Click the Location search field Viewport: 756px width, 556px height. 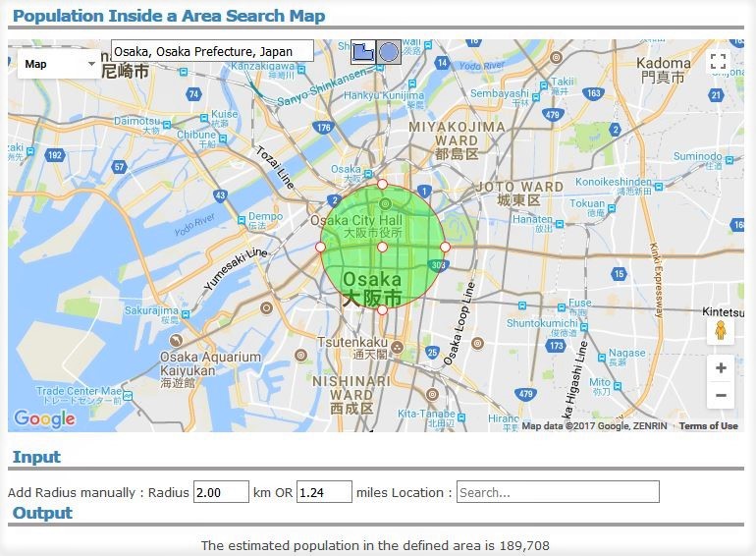coord(558,492)
